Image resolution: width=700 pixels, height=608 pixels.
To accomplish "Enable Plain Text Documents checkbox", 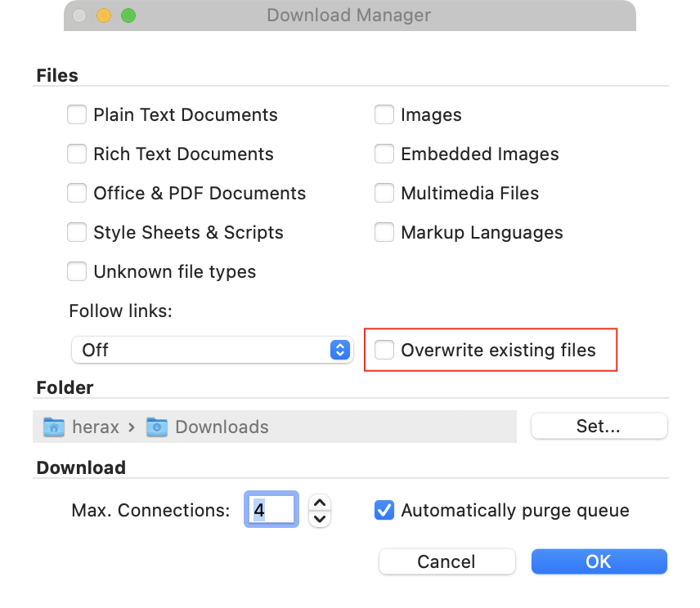I will click(77, 115).
